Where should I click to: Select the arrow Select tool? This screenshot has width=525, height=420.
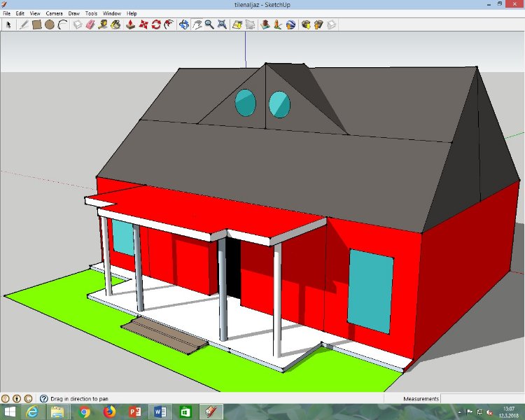[x=9, y=24]
